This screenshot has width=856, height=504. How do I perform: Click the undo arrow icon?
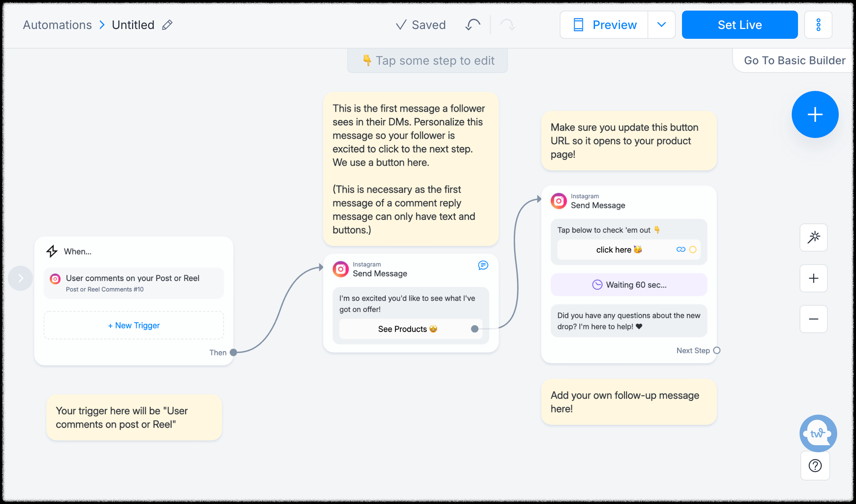tap(473, 25)
